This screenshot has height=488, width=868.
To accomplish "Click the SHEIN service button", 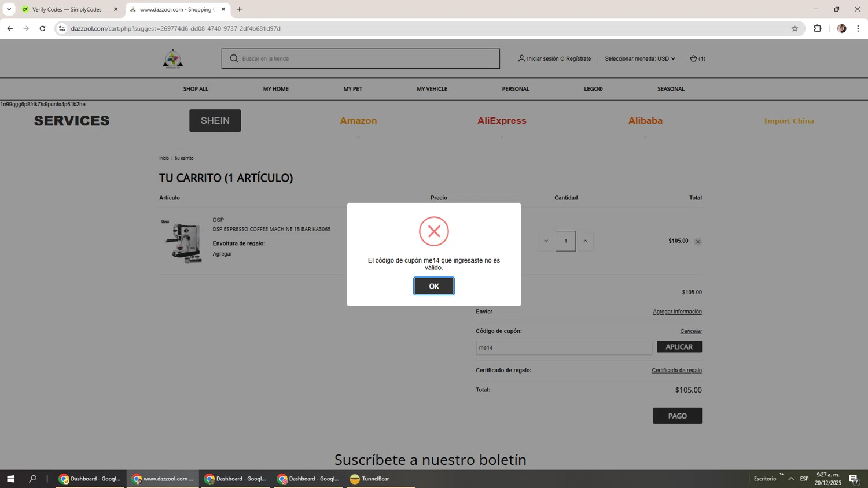I will pyautogui.click(x=215, y=120).
